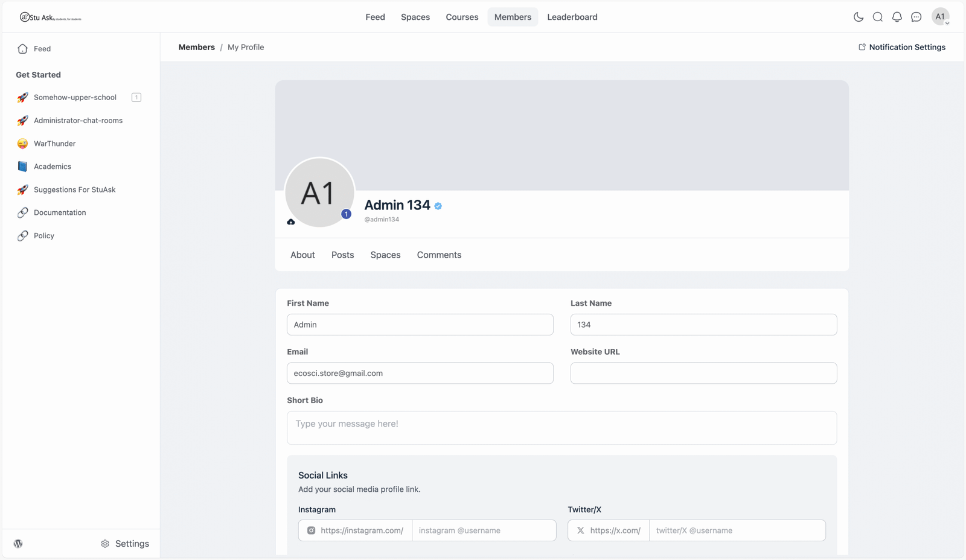
Task: Click the WordPress logo icon
Action: click(18, 544)
